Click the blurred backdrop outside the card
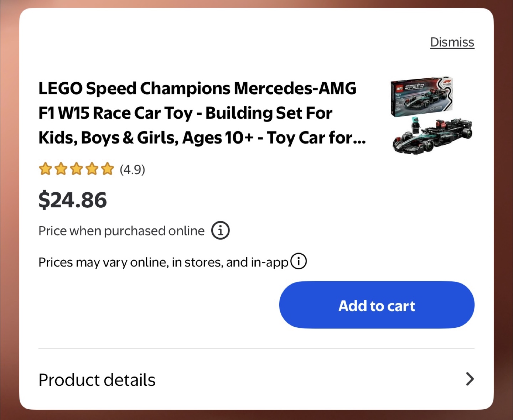The height and width of the screenshot is (420, 513). [9, 214]
